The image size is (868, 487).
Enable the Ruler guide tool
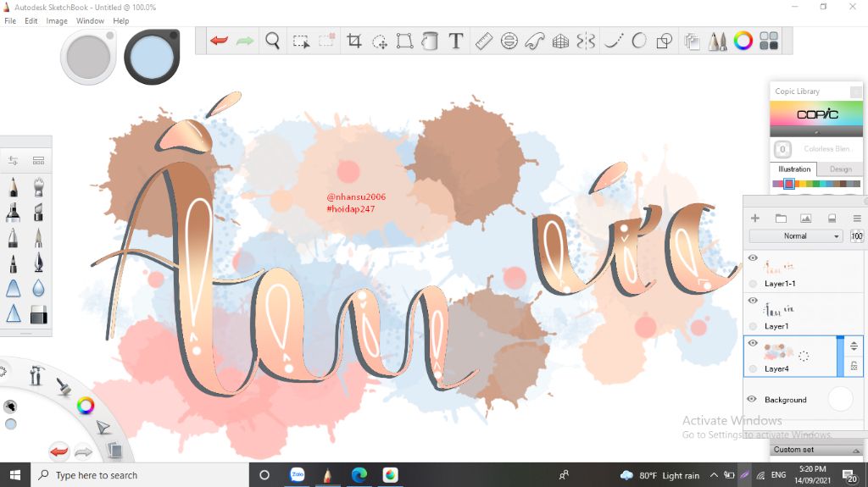click(483, 41)
